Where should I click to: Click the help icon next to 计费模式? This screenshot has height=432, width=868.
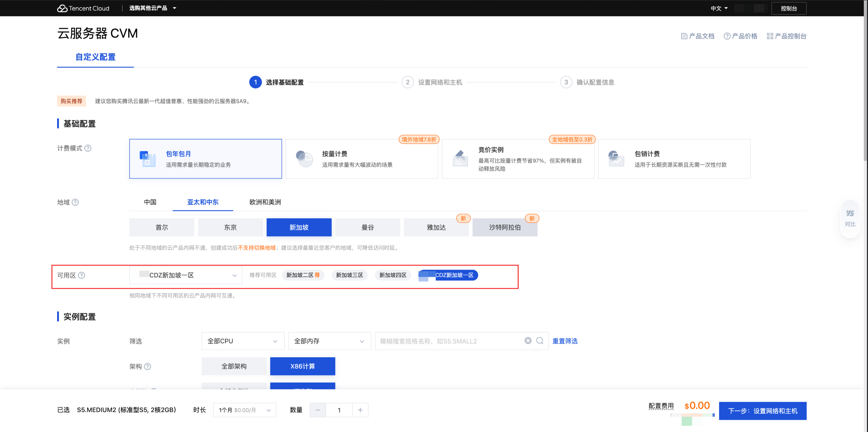coord(88,148)
